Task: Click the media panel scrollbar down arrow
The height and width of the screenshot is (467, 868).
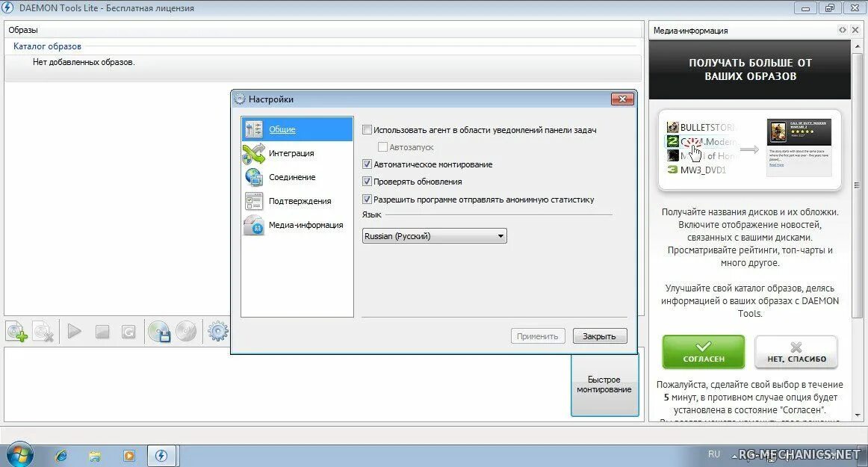Action: point(858,415)
